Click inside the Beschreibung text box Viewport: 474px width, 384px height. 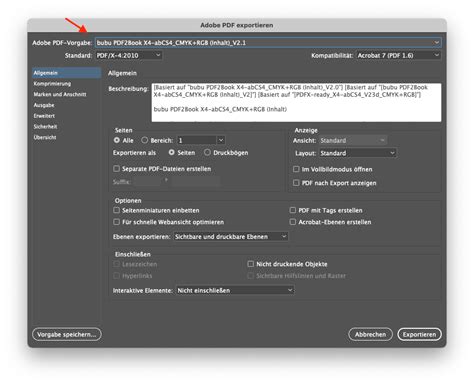296,102
